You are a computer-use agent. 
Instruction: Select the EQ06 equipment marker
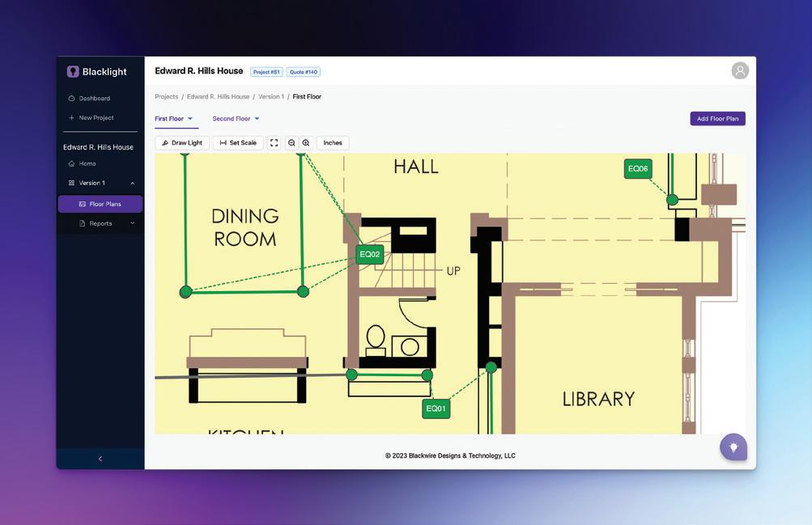pos(637,168)
